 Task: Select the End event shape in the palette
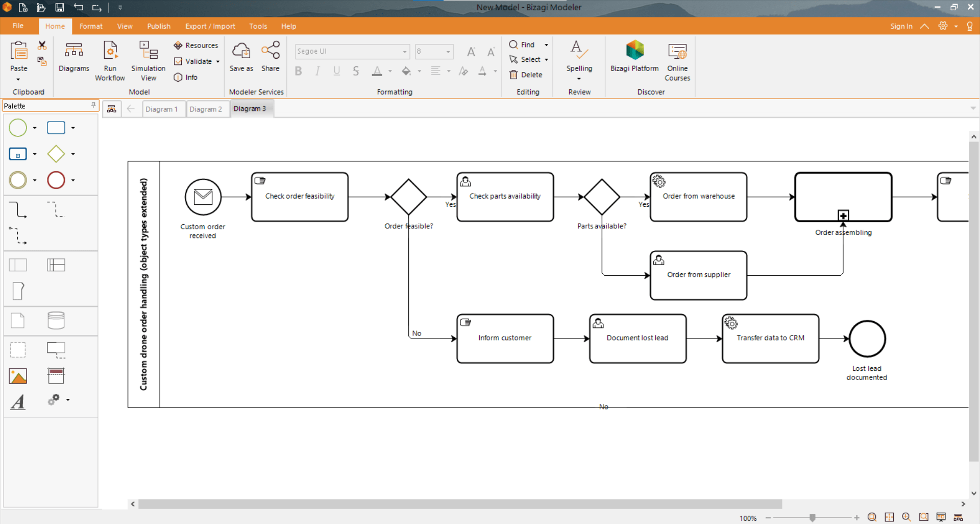click(56, 180)
